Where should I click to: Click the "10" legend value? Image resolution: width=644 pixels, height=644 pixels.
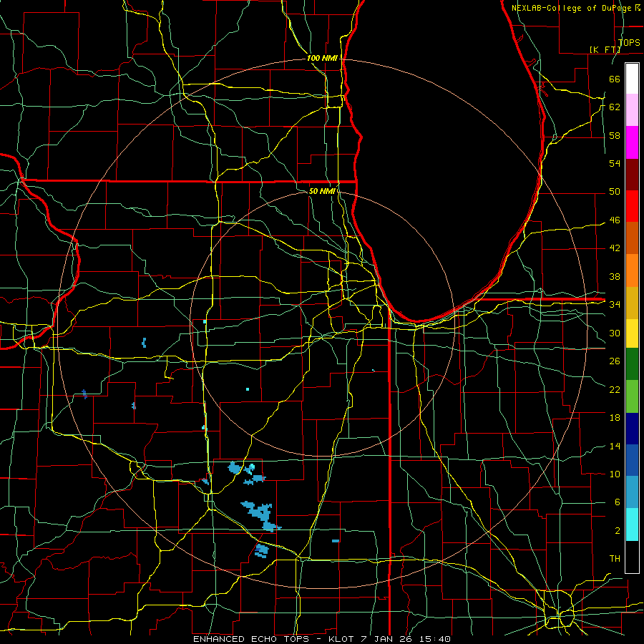(615, 474)
